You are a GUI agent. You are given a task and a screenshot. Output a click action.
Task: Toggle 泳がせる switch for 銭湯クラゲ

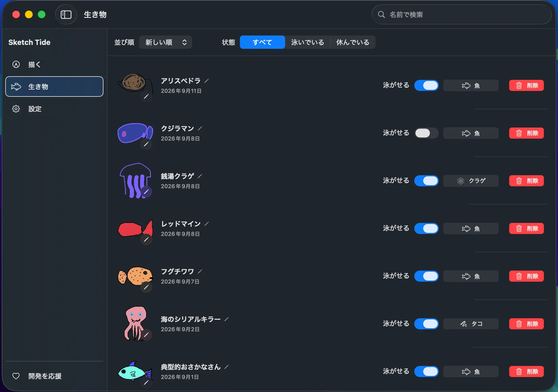427,181
